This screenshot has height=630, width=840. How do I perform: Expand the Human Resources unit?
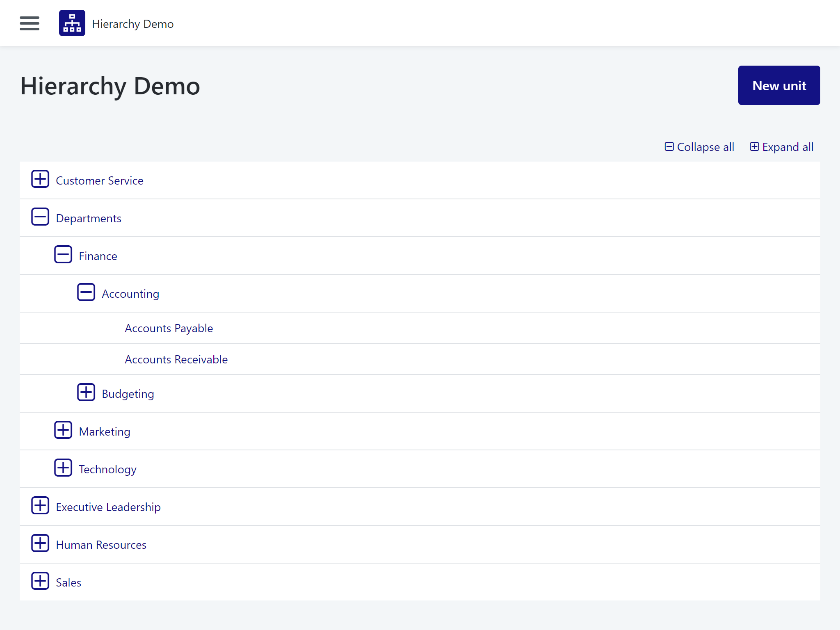point(40,543)
